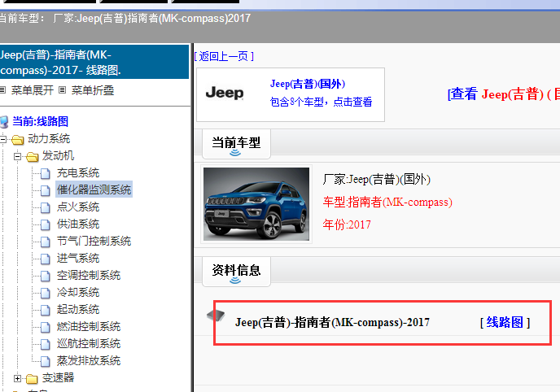
Task: Click 菜单展开 to expand the menu
Action: tap(33, 90)
